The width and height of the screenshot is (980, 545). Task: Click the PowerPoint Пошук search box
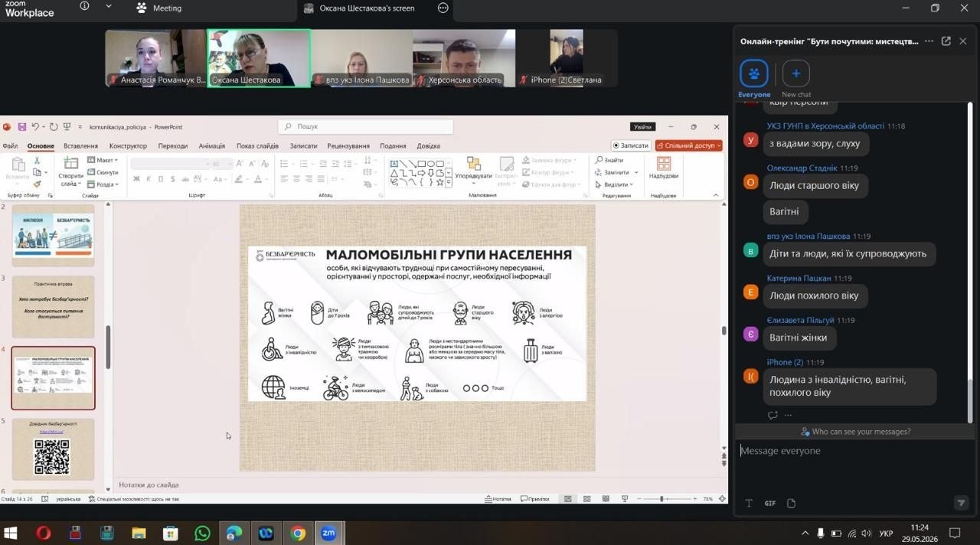coord(366,126)
